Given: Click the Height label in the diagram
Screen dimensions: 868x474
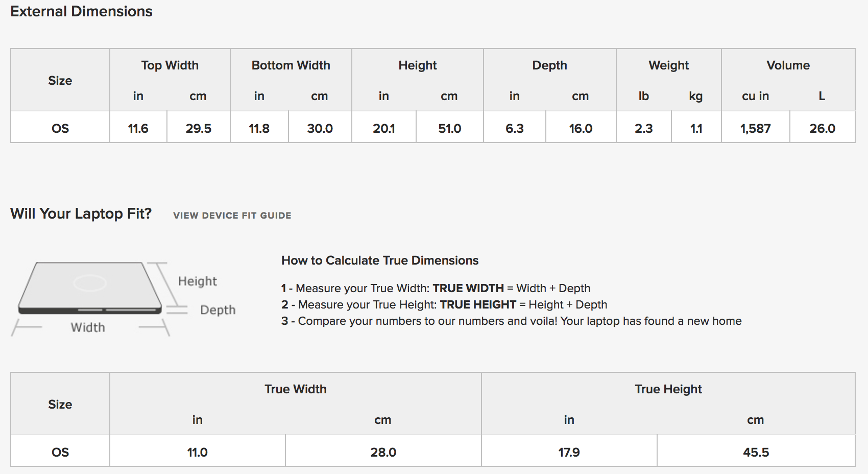Looking at the screenshot, I should [198, 281].
